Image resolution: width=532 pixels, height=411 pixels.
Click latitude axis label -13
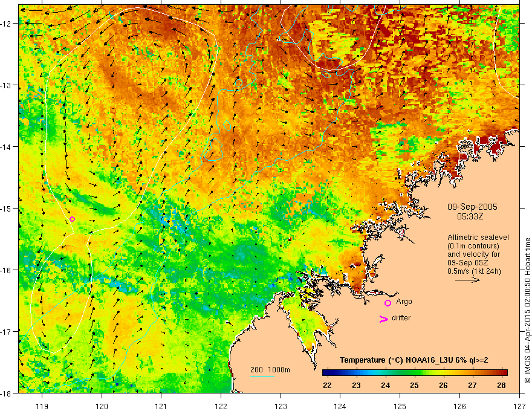pos(6,85)
